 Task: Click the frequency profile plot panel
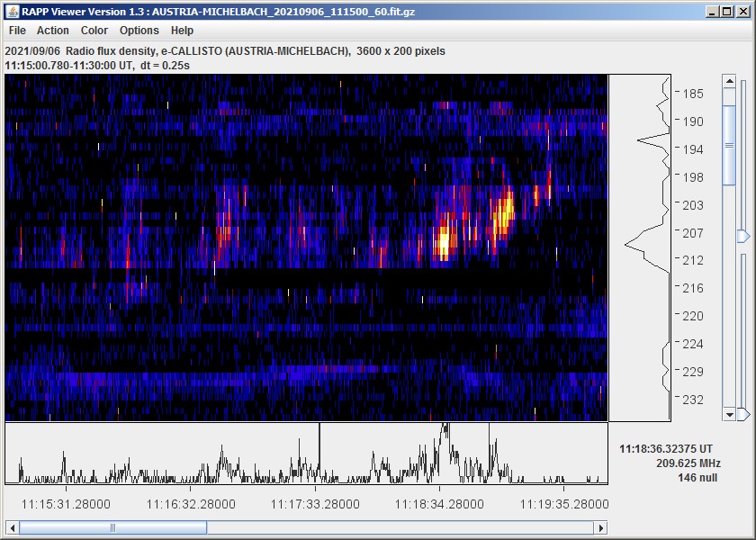(640, 247)
